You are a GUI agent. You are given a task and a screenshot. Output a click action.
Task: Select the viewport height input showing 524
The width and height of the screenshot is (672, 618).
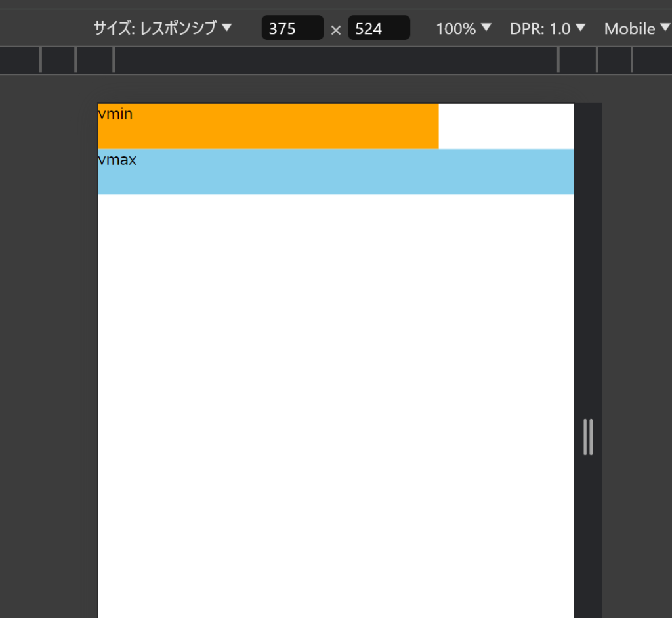[379, 28]
